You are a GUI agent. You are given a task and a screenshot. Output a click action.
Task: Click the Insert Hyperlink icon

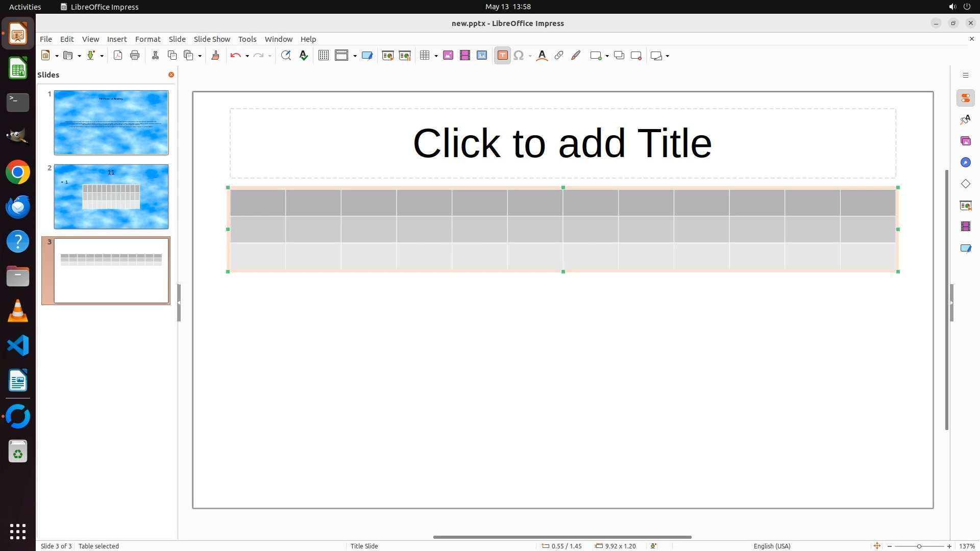pyautogui.click(x=559, y=56)
